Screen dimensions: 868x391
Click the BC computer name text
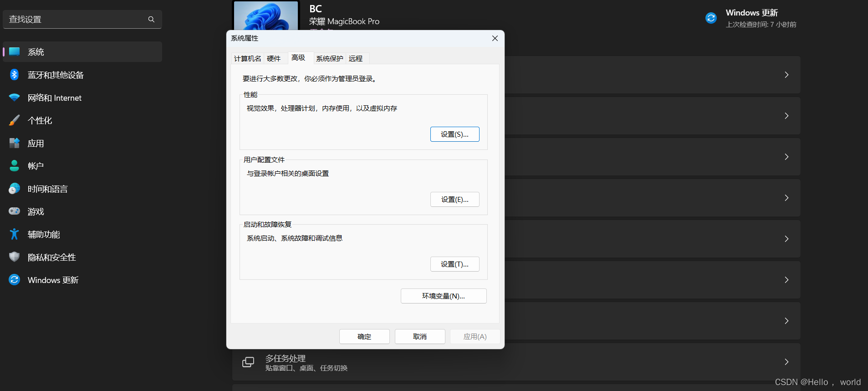coord(316,9)
